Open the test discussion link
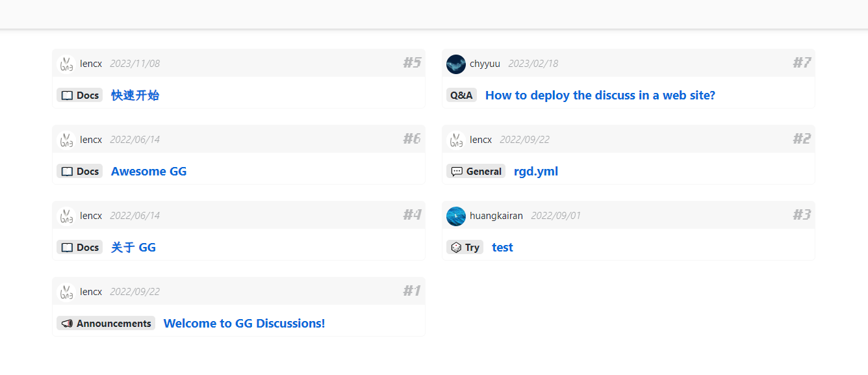This screenshot has height=375, width=868. [502, 248]
